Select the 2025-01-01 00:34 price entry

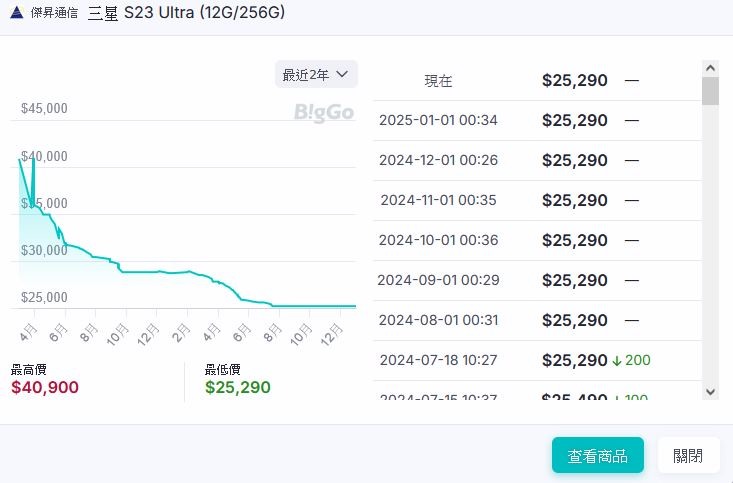pyautogui.click(x=537, y=121)
